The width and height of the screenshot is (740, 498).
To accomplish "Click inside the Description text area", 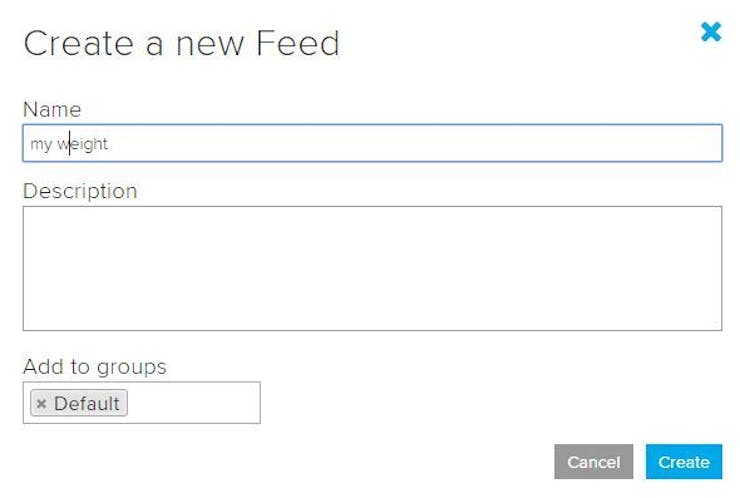I will tap(372, 268).
